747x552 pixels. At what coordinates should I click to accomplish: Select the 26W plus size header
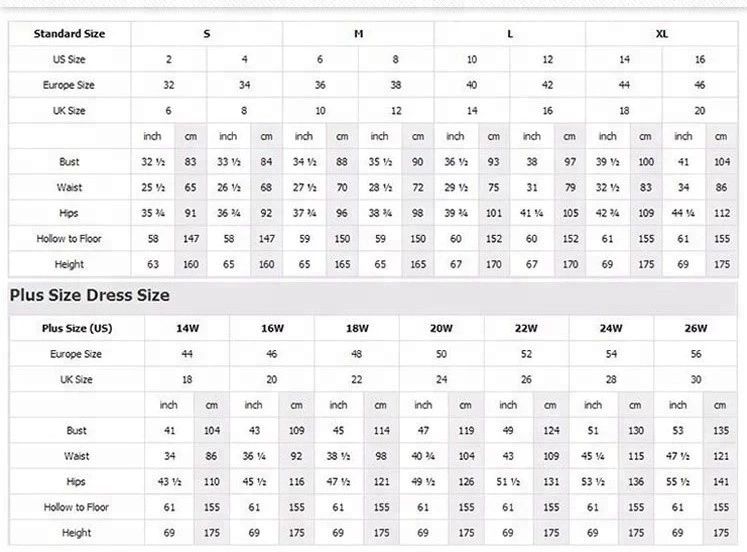(696, 328)
